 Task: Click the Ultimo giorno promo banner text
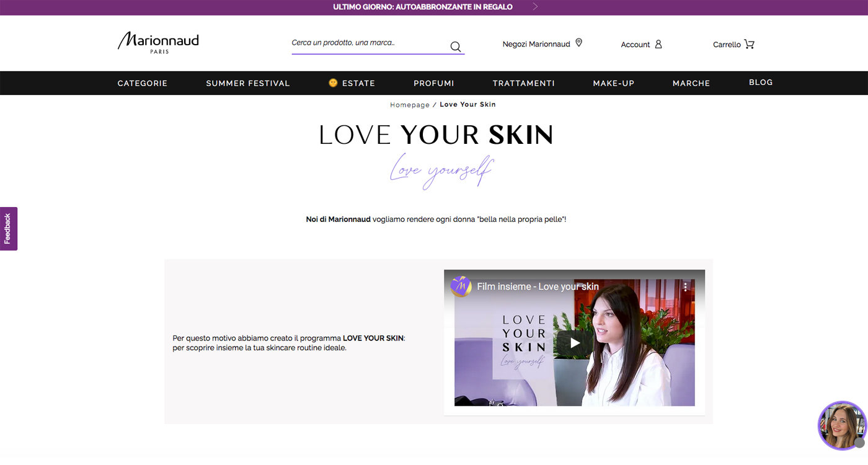tap(423, 7)
